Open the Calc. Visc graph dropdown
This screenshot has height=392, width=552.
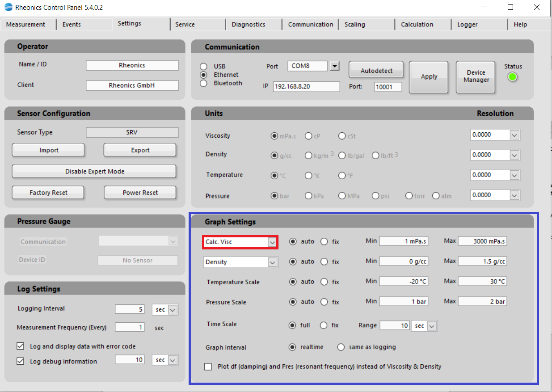272,242
